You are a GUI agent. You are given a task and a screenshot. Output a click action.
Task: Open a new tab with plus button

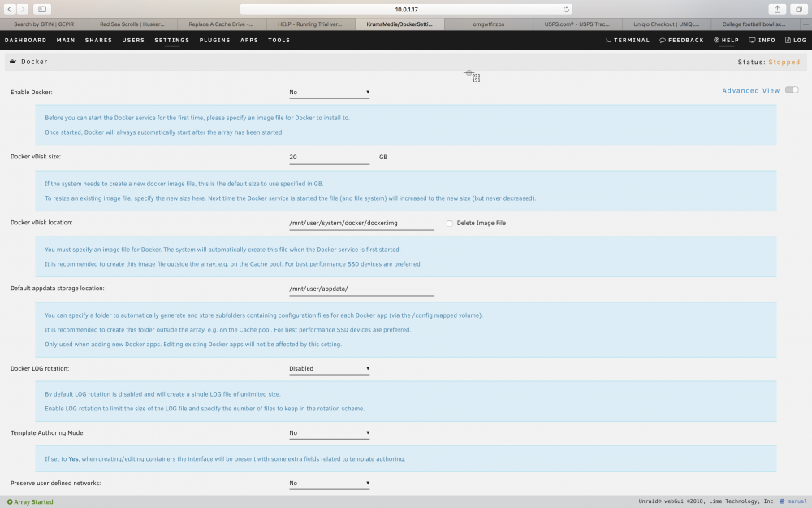coord(806,24)
